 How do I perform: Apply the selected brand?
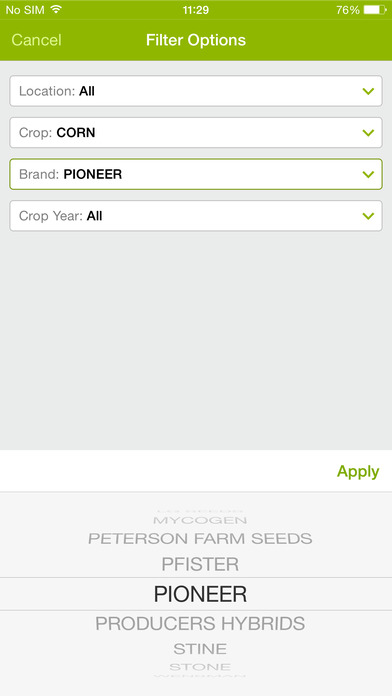point(358,471)
